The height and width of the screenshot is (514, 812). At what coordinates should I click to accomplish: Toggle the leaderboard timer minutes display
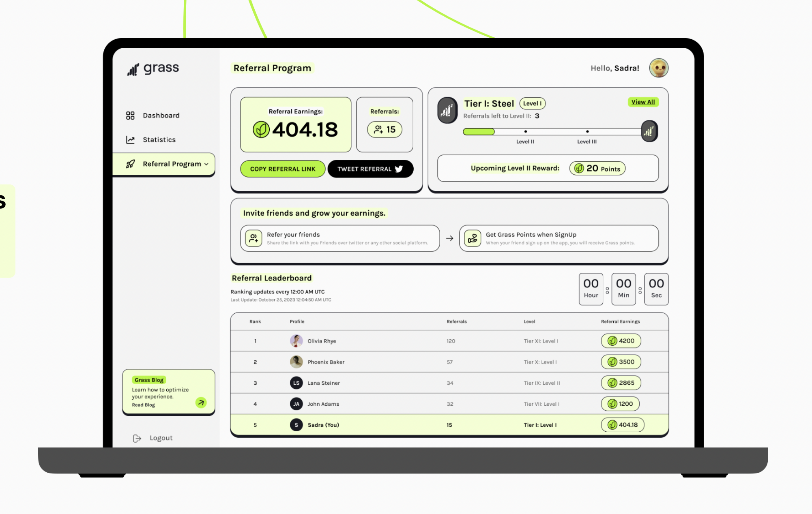(623, 288)
